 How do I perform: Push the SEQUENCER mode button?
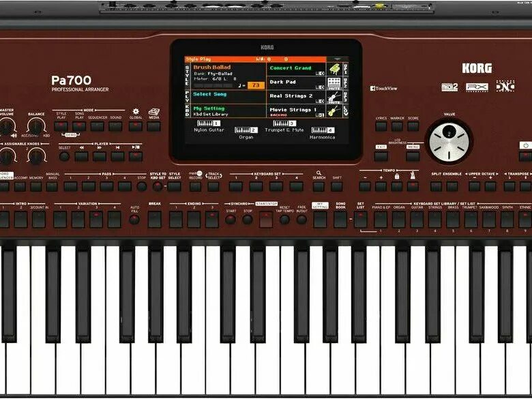(x=98, y=127)
